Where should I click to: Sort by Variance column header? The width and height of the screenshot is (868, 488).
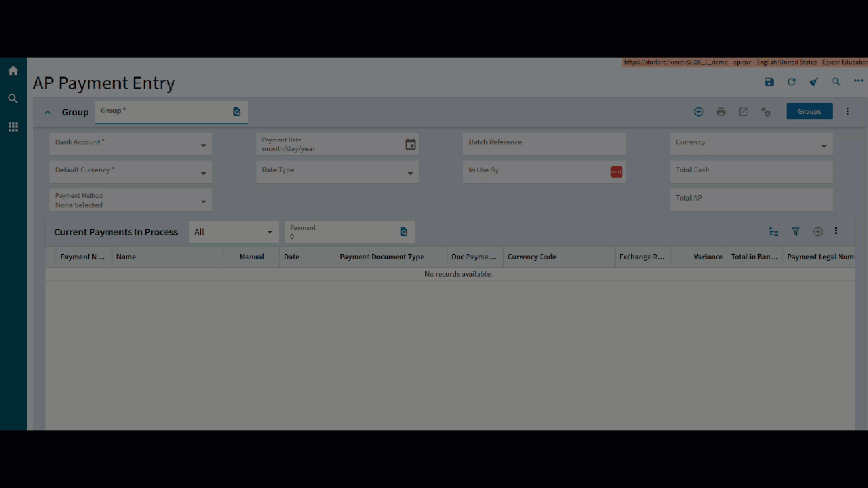pyautogui.click(x=699, y=257)
